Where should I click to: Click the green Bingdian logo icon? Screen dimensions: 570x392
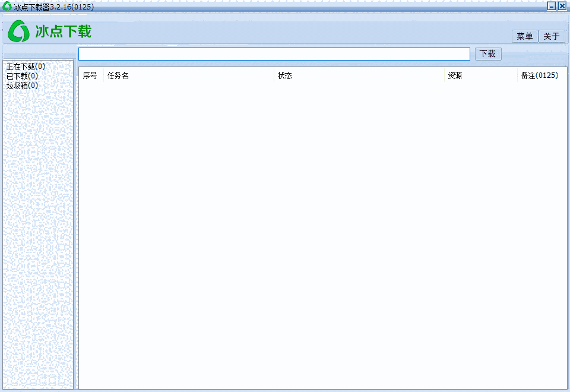point(18,31)
